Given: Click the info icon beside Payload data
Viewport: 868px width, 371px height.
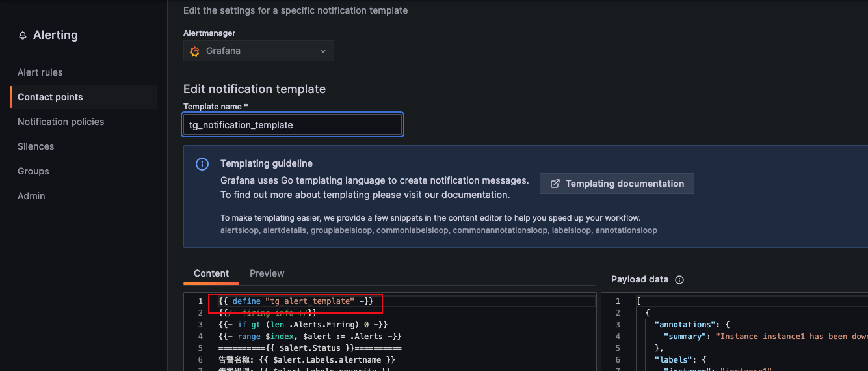Looking at the screenshot, I should pos(679,280).
